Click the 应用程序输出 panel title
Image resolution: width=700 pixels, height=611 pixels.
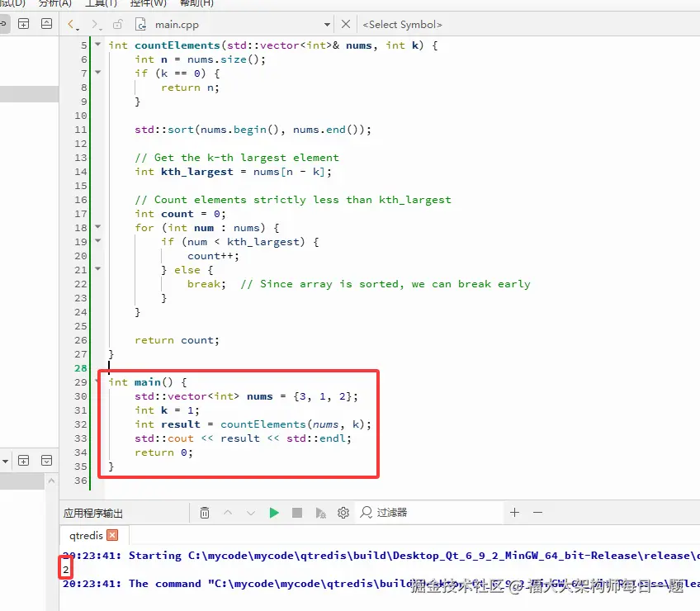pyautogui.click(x=92, y=513)
